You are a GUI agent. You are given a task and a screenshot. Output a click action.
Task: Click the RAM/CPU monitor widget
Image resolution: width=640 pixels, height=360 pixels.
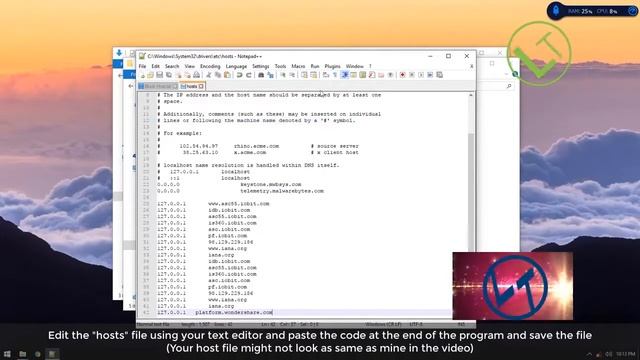pos(593,11)
